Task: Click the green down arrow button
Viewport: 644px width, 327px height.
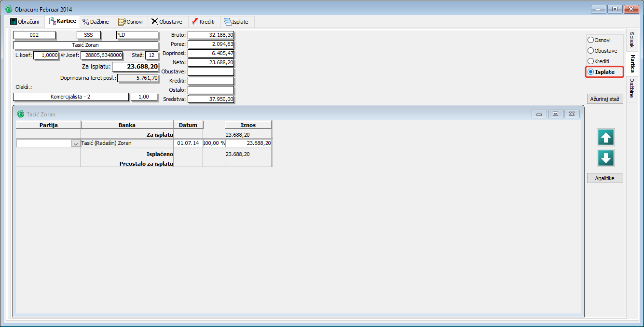Action: [605, 158]
